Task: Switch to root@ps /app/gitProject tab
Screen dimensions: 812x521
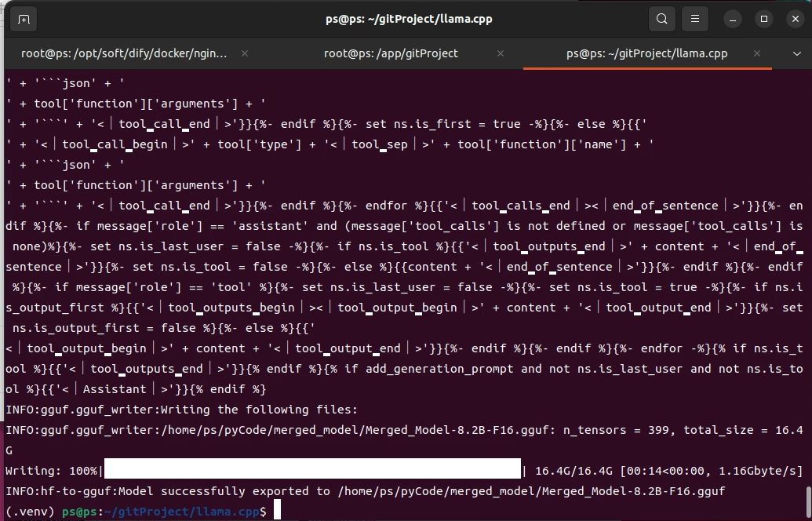Action: (391, 53)
